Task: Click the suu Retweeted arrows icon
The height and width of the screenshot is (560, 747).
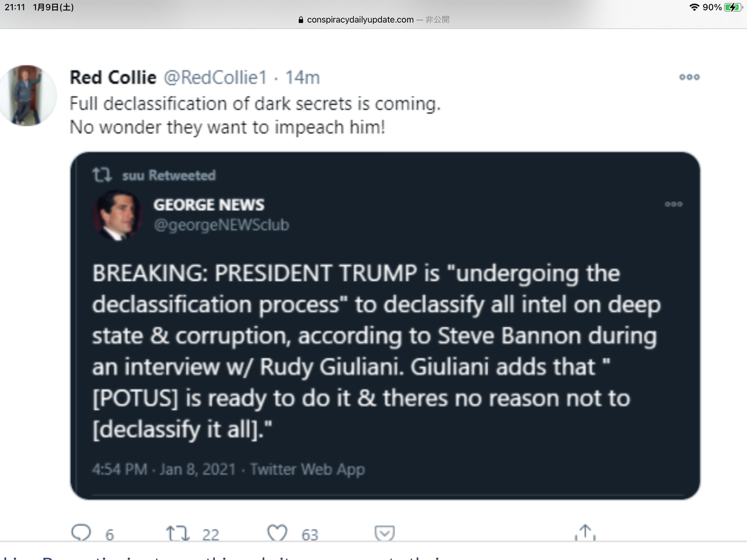Action: pyautogui.click(x=102, y=175)
